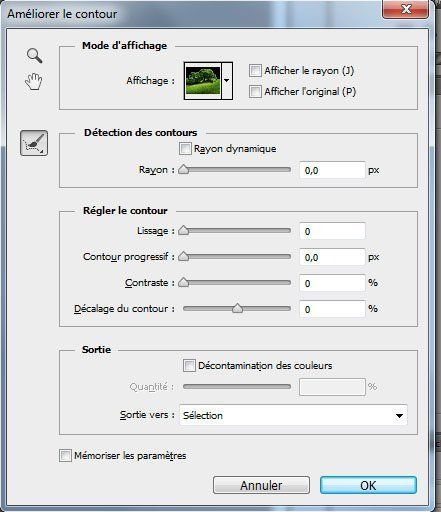The height and width of the screenshot is (512, 441).
Task: Select the Refine Radius brush tool
Action: [34, 143]
